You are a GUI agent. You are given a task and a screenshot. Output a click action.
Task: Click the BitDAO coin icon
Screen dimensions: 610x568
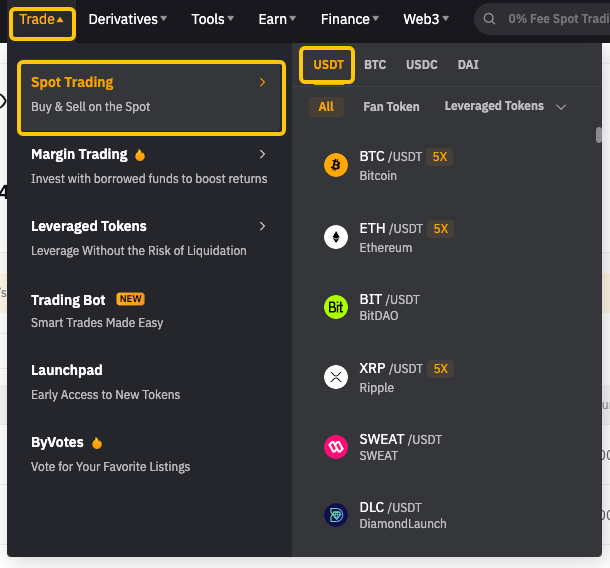[x=336, y=308]
